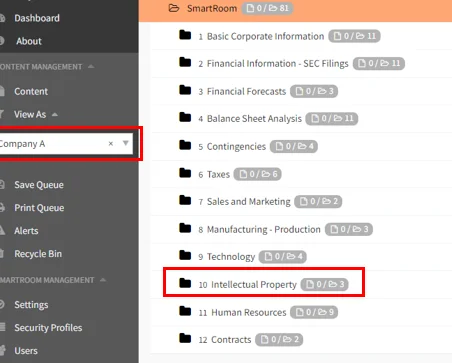This screenshot has width=452, height=363.
Task: Open the Print Queue menu item
Action: click(x=39, y=208)
